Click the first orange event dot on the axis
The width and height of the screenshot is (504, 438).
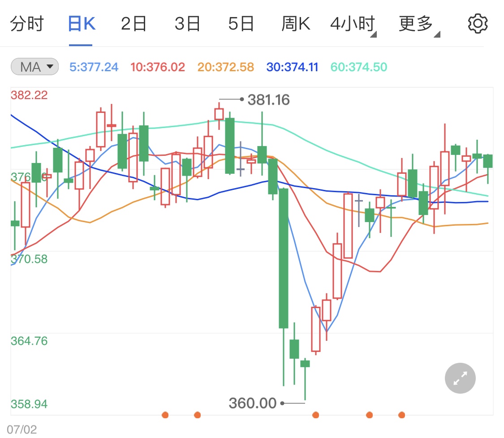[x=165, y=415]
